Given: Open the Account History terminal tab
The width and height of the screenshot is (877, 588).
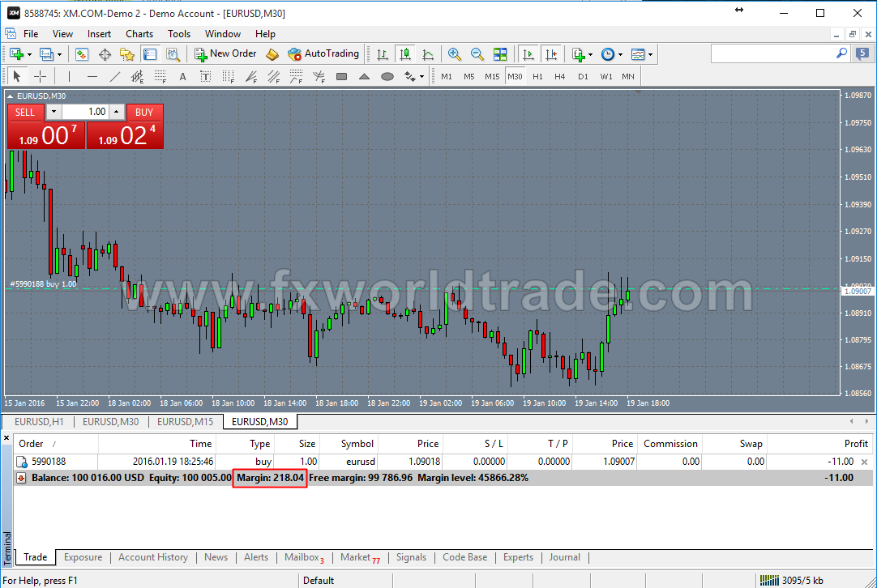Looking at the screenshot, I should (153, 557).
